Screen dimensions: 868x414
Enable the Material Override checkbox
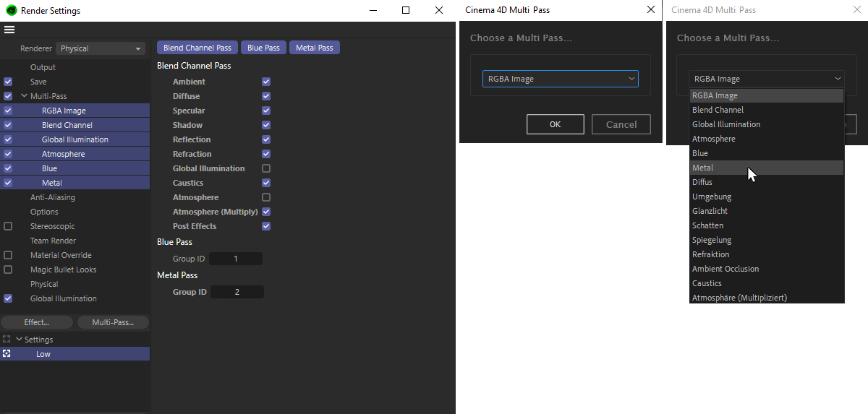[x=8, y=255]
